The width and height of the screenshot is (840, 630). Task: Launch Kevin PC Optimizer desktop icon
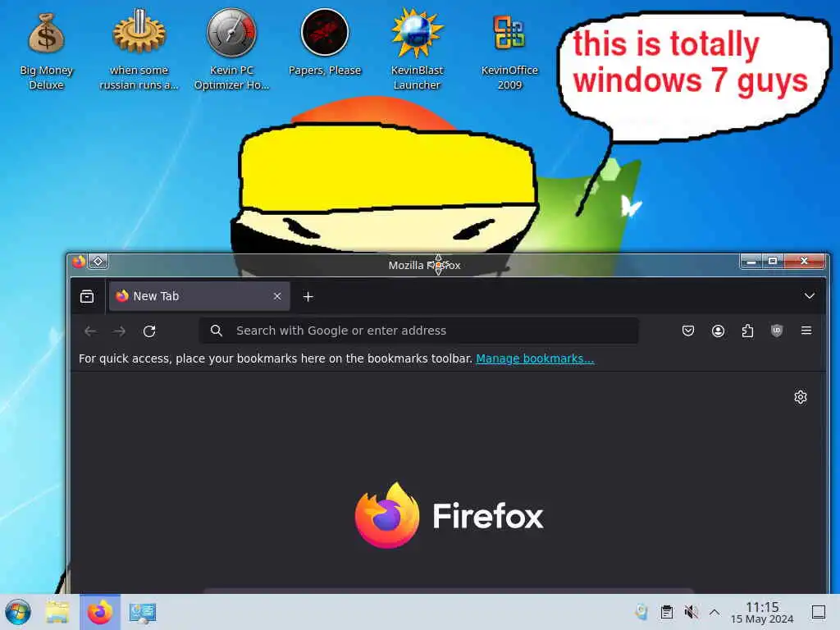tap(231, 51)
